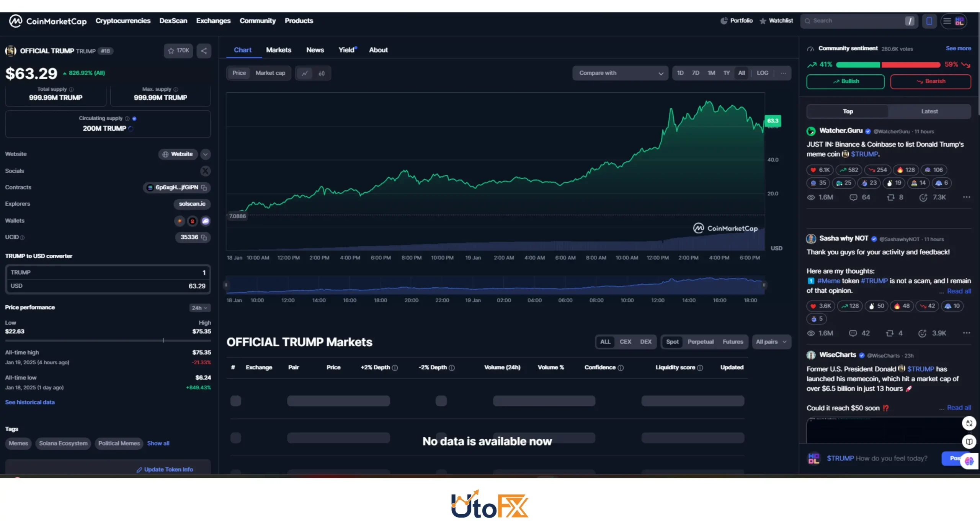Switch to line chart view icon
The image size is (980, 521).
pyautogui.click(x=305, y=73)
